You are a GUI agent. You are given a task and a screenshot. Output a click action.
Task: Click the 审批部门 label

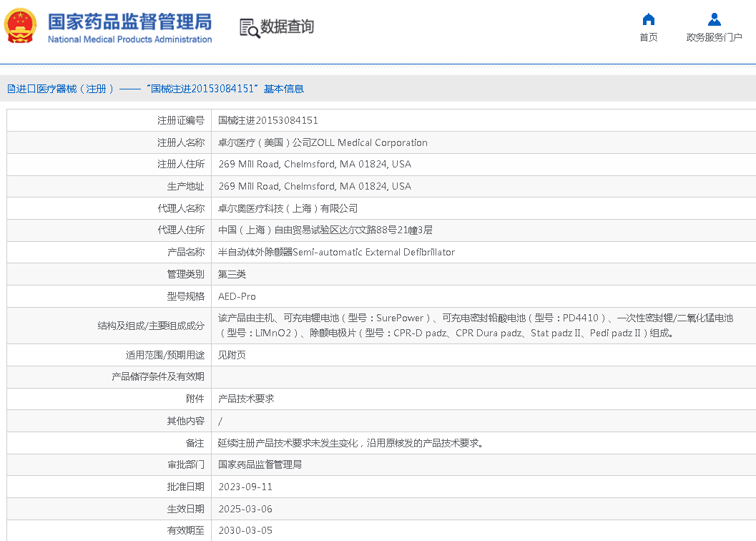186,464
